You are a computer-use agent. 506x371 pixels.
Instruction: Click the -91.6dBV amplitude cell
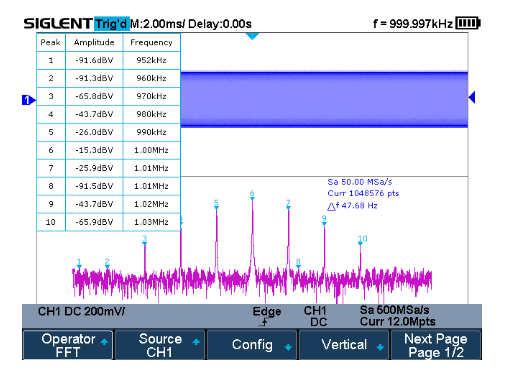click(x=94, y=60)
